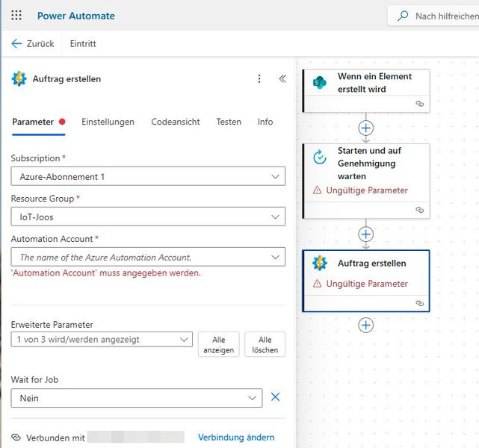Click the warning icon on the Genehmigung card
The height and width of the screenshot is (448, 479).
pyautogui.click(x=318, y=190)
